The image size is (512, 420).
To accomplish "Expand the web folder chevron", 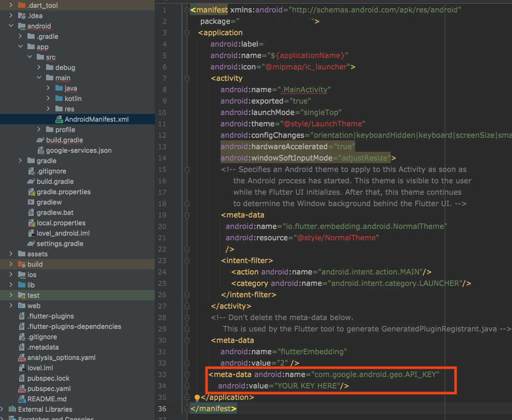I will click(11, 306).
